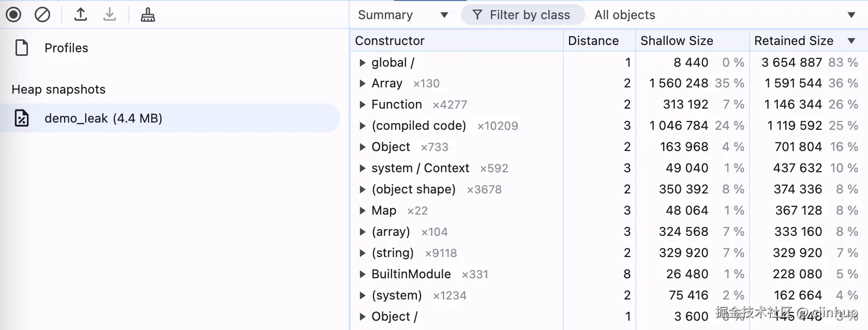Expand the Map constructor row
This screenshot has height=330, width=868.
[x=363, y=211]
